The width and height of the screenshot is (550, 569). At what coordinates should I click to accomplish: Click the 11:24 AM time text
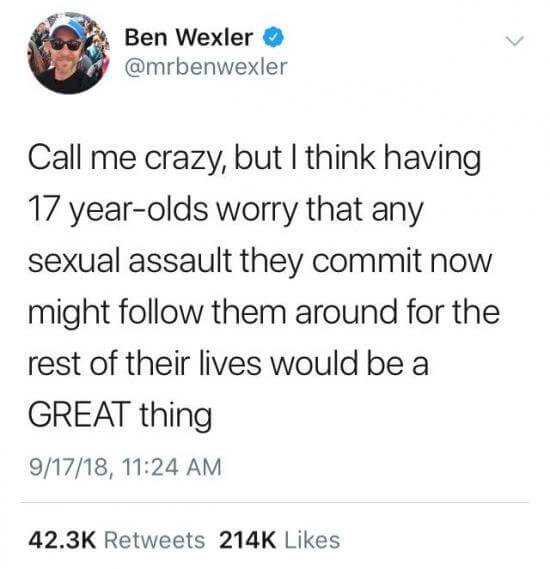(x=172, y=467)
